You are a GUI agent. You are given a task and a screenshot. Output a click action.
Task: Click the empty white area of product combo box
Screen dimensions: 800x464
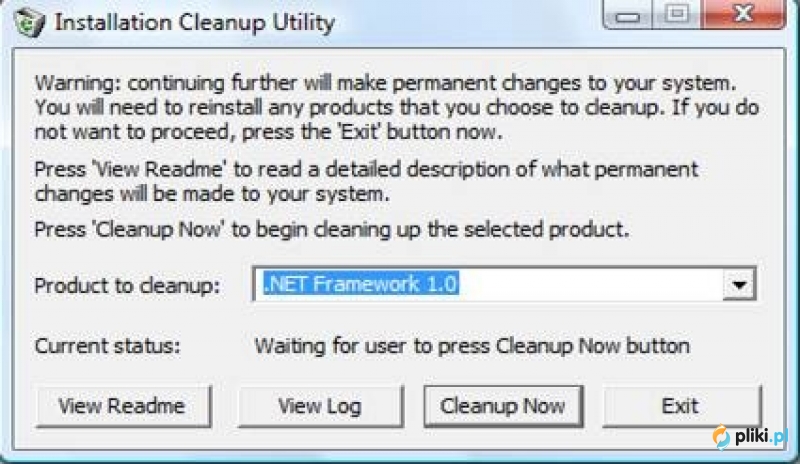tap(590, 284)
